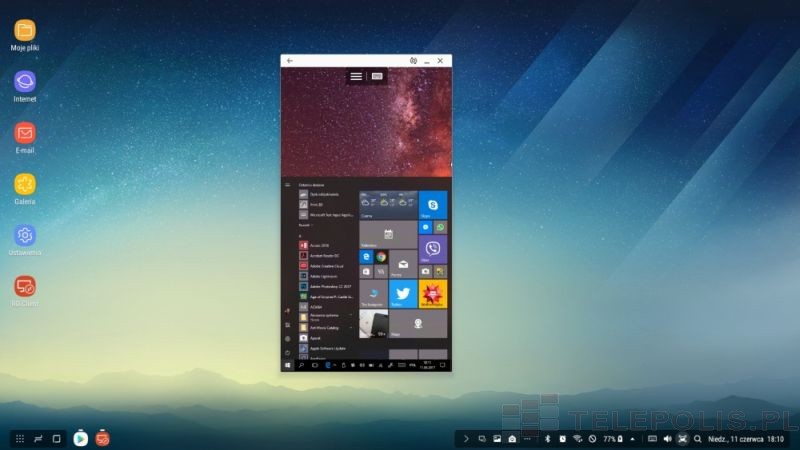
Task: Open the calendar tile in Start menu
Action: [388, 235]
